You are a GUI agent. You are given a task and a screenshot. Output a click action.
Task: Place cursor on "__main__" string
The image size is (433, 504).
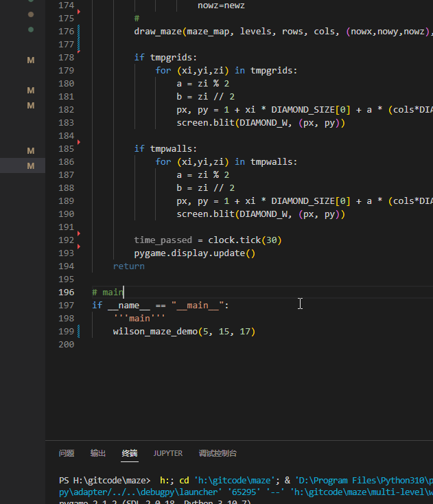[x=198, y=306]
